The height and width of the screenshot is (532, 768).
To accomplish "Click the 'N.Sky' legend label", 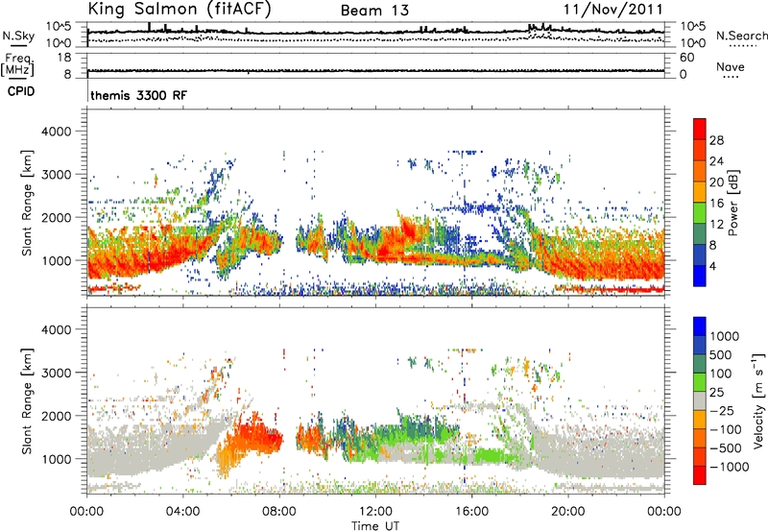I will pos(18,36).
